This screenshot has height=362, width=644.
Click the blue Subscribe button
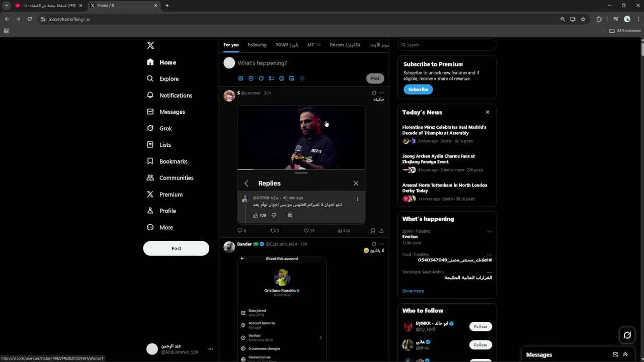418,89
